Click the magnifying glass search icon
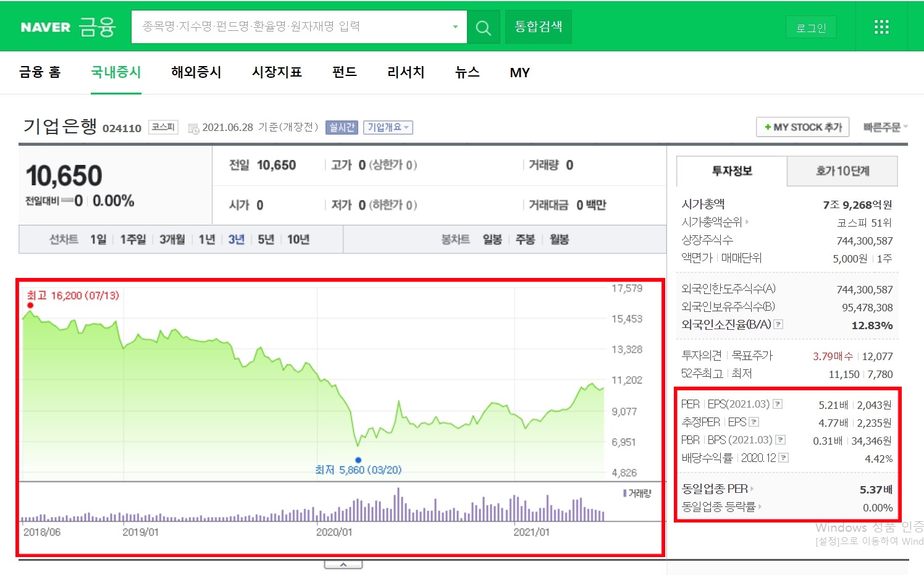The image size is (924, 575). point(484,27)
